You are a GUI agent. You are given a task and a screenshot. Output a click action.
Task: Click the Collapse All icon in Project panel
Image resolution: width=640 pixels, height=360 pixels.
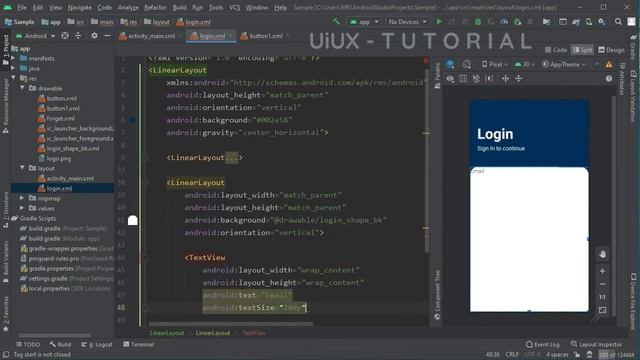(78, 36)
